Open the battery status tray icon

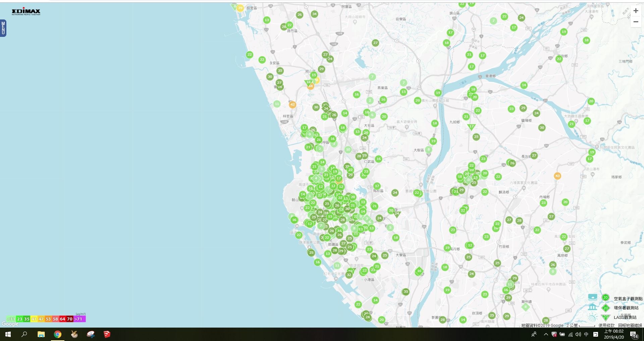tap(562, 334)
